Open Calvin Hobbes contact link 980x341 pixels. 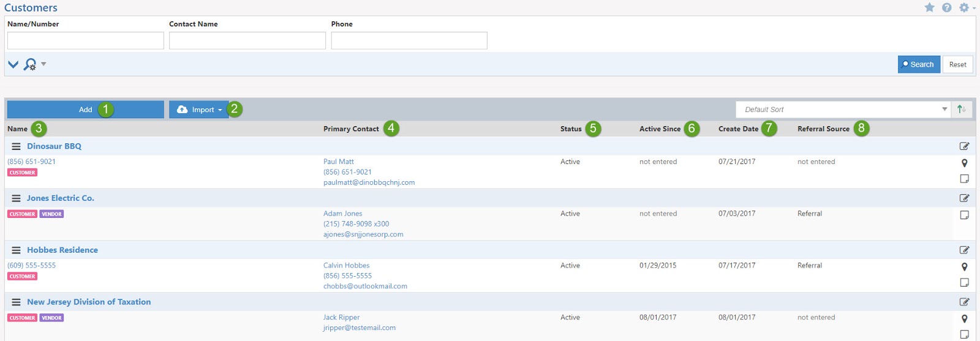pos(347,266)
